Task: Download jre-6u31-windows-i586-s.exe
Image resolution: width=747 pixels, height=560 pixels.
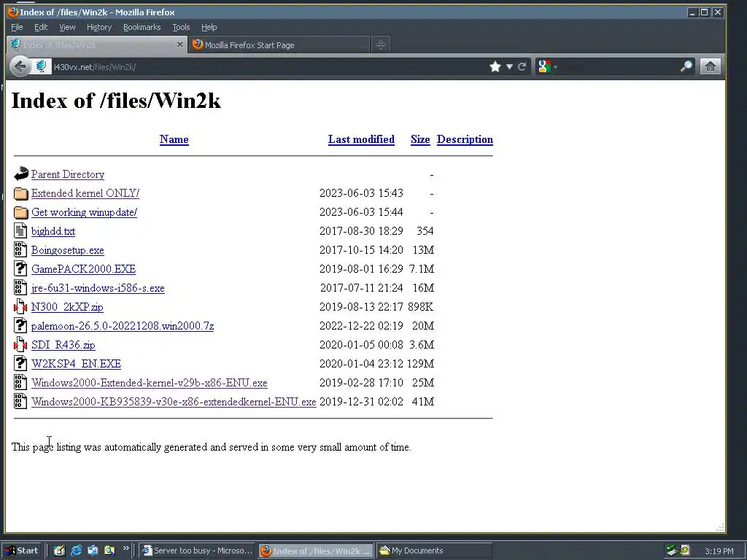Action: pyautogui.click(x=98, y=288)
